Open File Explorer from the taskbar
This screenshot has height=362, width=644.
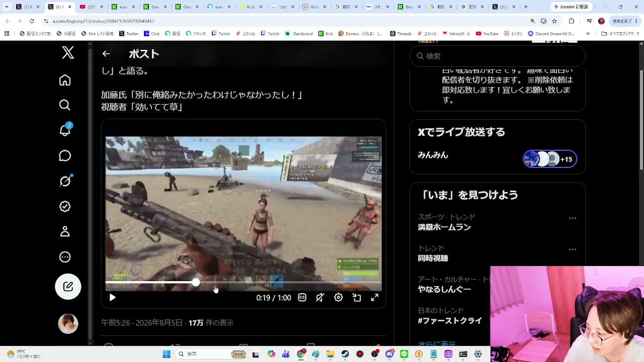(x=331, y=354)
